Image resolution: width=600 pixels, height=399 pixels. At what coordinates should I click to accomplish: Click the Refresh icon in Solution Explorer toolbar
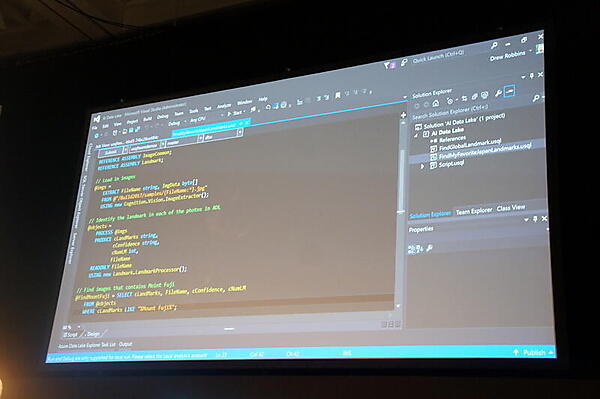click(464, 99)
